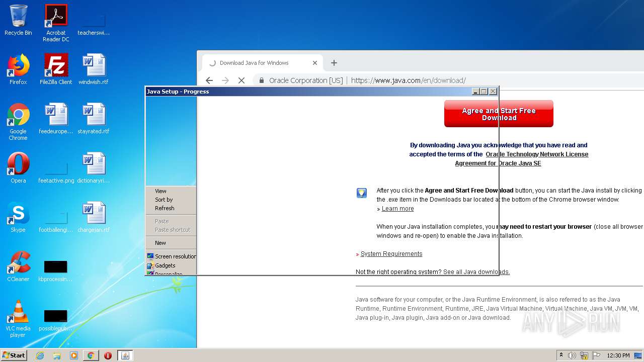This screenshot has height=362, width=644.
Task: Select the footballengi file icon
Action: pyautogui.click(x=56, y=221)
